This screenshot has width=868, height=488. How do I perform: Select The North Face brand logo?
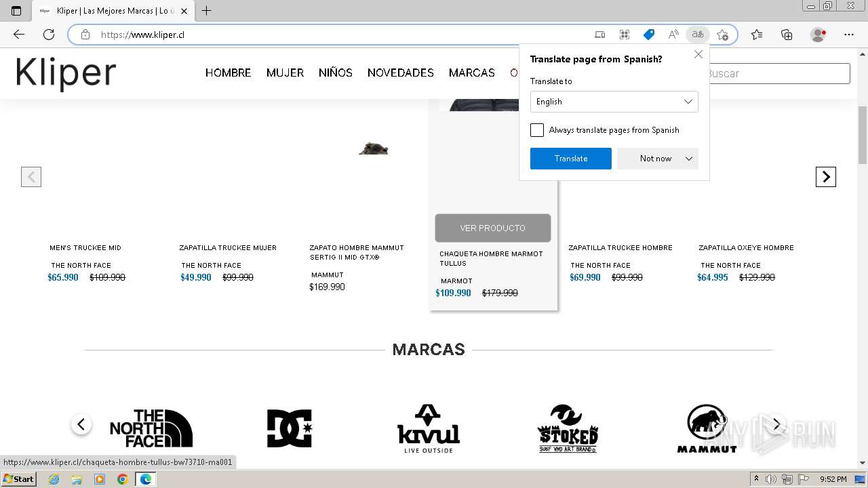151,428
